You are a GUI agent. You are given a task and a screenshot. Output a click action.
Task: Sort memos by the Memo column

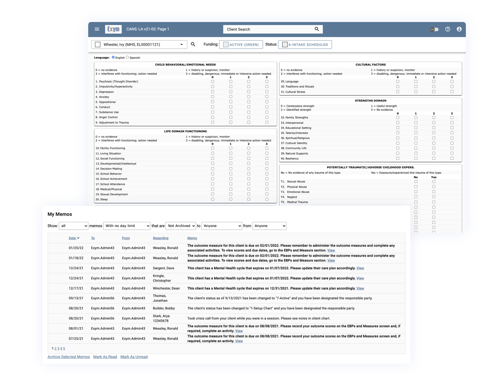coord(192,238)
